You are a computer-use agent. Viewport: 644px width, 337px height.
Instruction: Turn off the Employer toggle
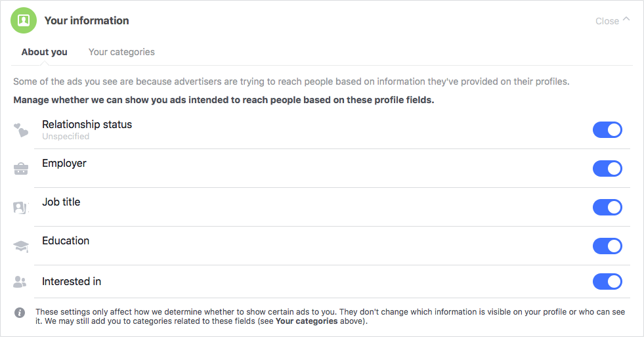pos(607,169)
